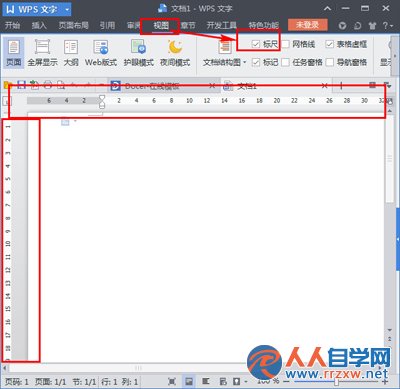Click the scroll down arrow of vertical scrollbar

coord(390,330)
